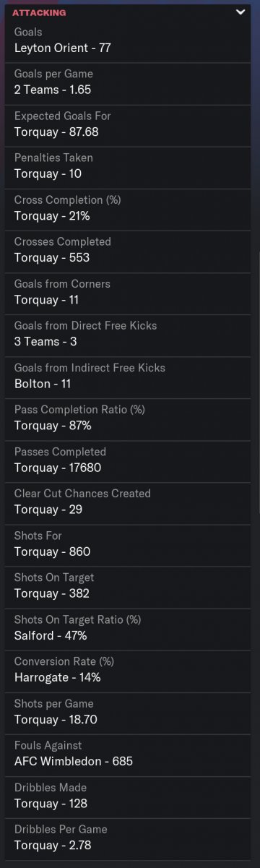The width and height of the screenshot is (260, 868).
Task: Select the Goals Leyton Orient row
Action: coord(130,41)
